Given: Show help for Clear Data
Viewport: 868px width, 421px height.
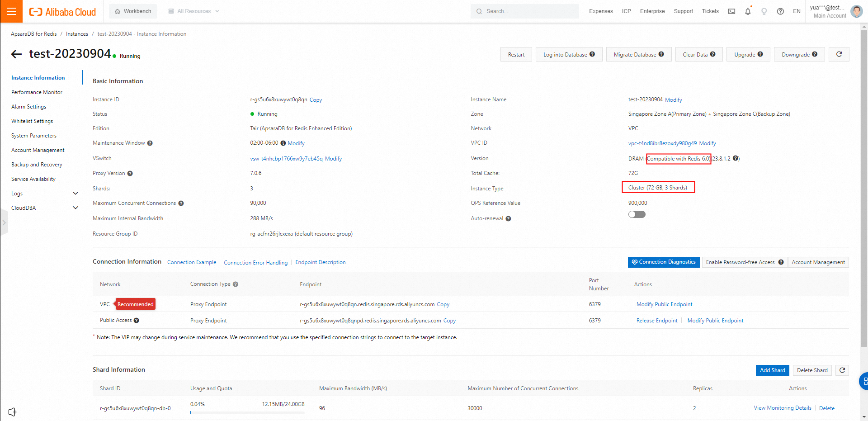Looking at the screenshot, I should click(x=712, y=54).
